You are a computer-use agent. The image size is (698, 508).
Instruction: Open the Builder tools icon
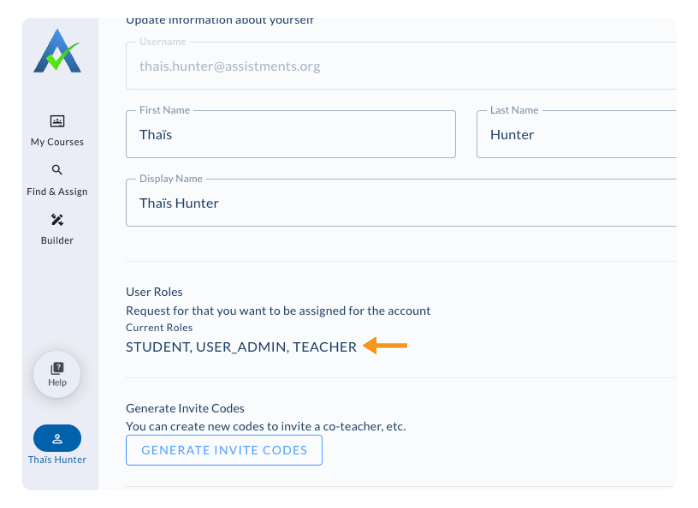tap(57, 220)
